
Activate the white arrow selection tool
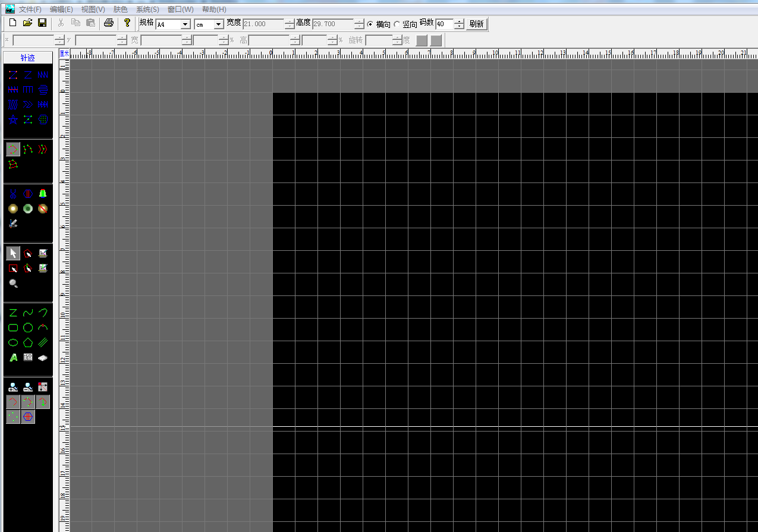tap(13, 253)
